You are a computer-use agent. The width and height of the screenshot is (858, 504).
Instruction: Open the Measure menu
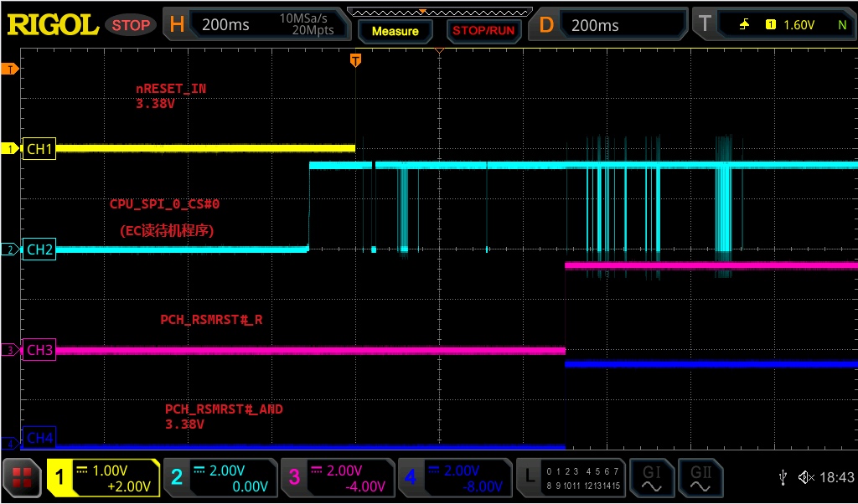tap(395, 31)
